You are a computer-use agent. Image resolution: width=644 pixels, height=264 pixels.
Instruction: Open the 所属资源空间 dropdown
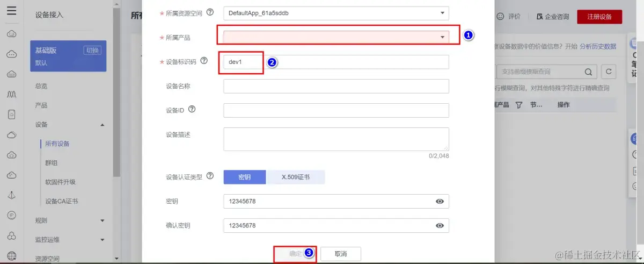point(336,12)
